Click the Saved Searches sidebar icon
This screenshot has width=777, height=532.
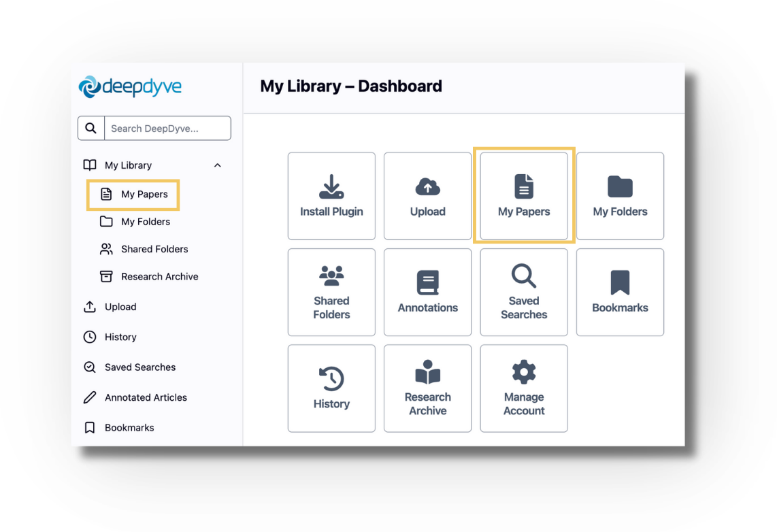90,367
